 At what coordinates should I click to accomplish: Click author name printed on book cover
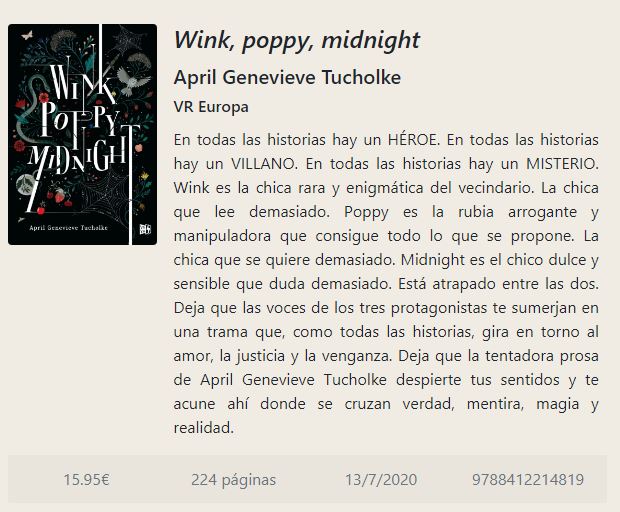click(x=68, y=228)
